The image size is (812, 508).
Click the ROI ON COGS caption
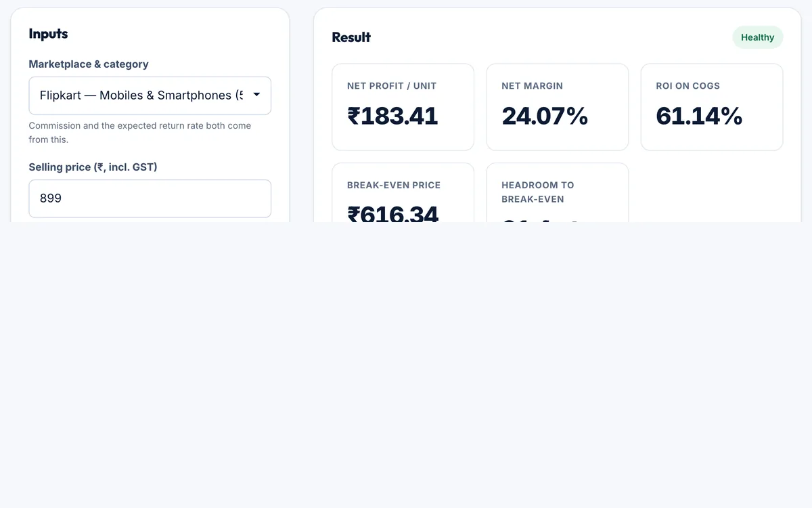pos(687,86)
